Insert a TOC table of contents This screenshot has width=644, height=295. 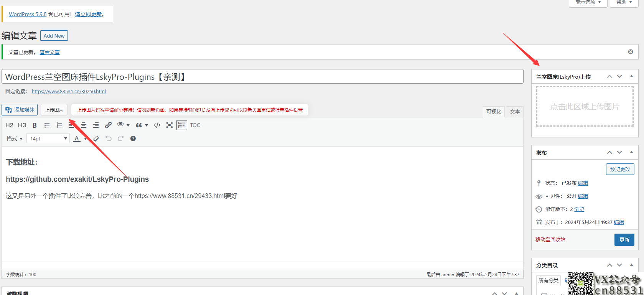click(195, 125)
